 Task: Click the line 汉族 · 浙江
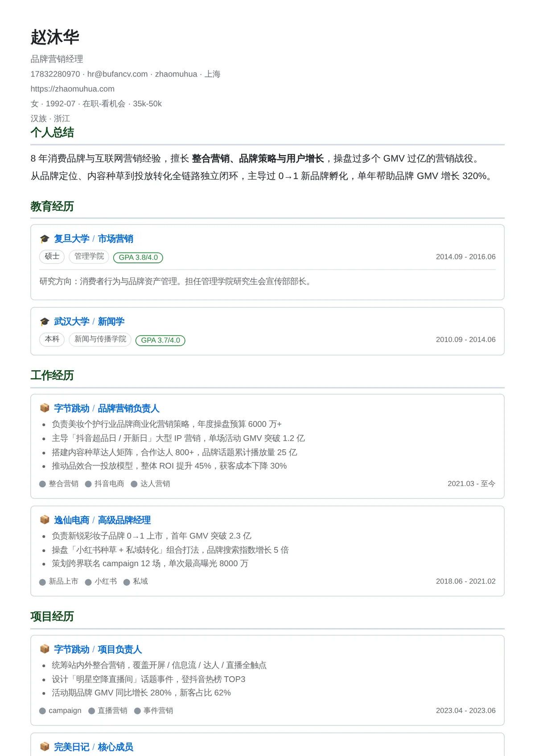coord(50,119)
